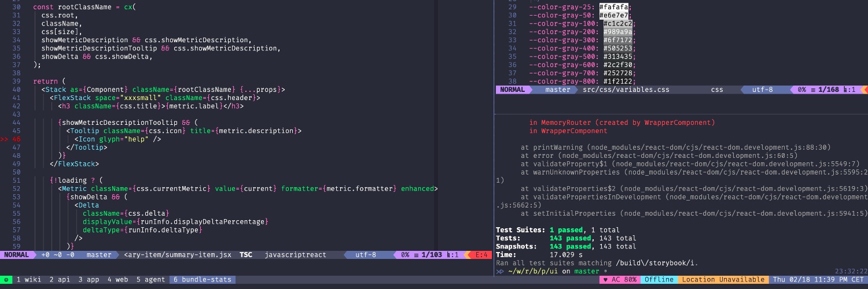
Task: Click the #505253 color highlight
Action: click(618, 48)
